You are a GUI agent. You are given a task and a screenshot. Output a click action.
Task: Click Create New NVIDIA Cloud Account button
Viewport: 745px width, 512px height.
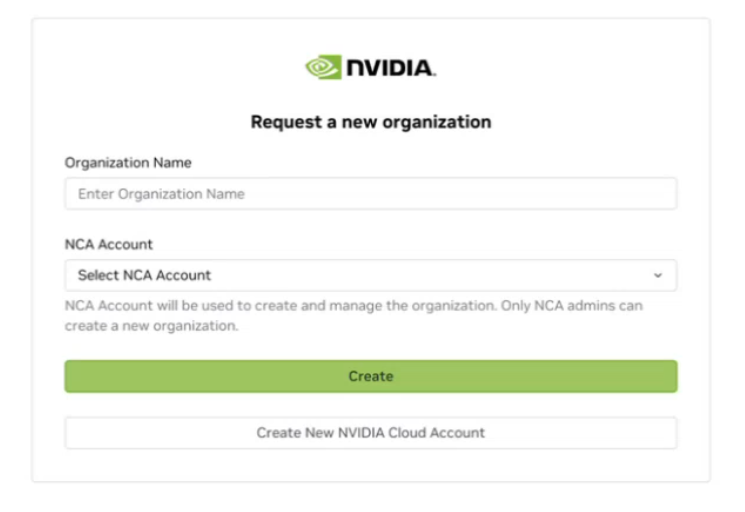[371, 433]
